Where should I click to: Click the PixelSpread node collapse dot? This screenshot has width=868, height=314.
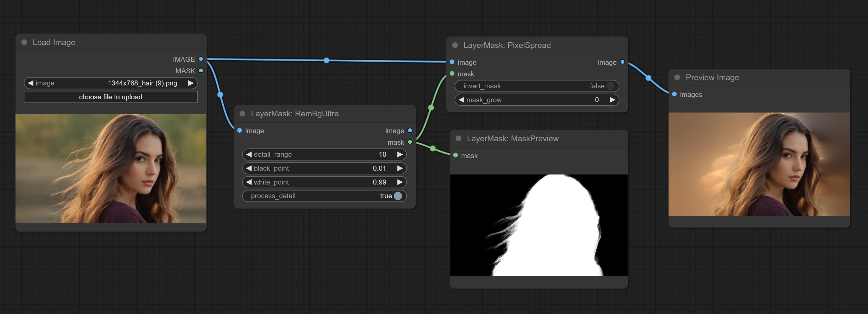(455, 45)
